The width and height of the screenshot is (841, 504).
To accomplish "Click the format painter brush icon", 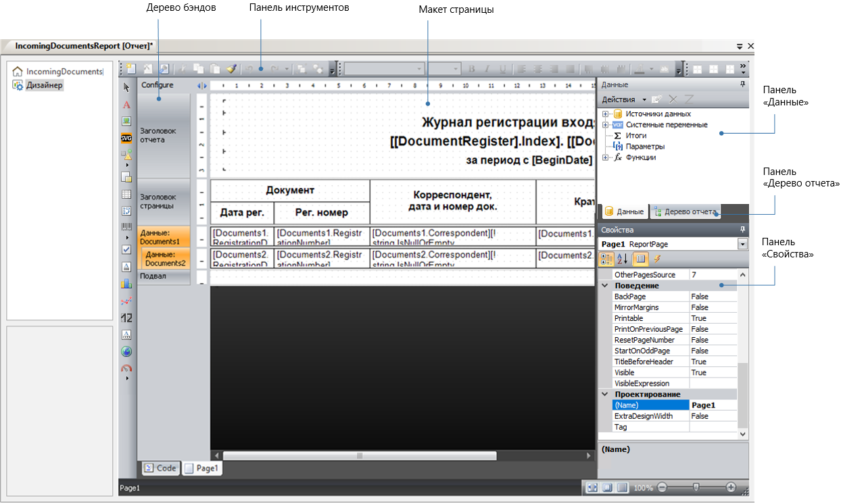I will pos(231,69).
